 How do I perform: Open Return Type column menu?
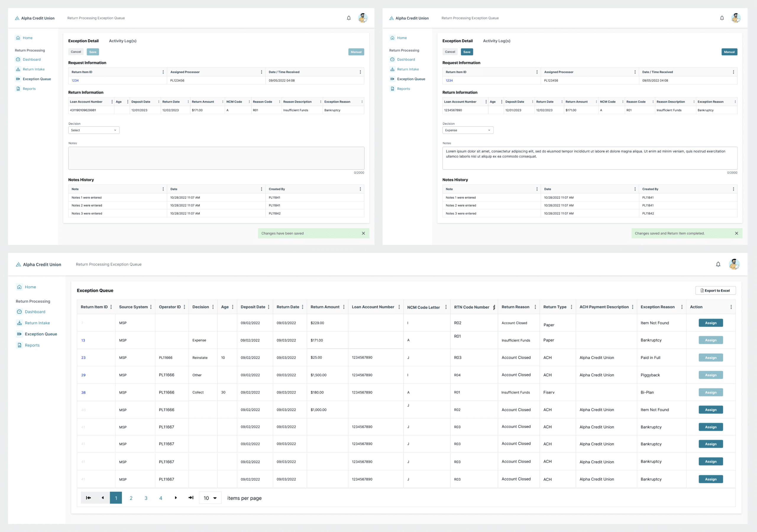point(571,307)
